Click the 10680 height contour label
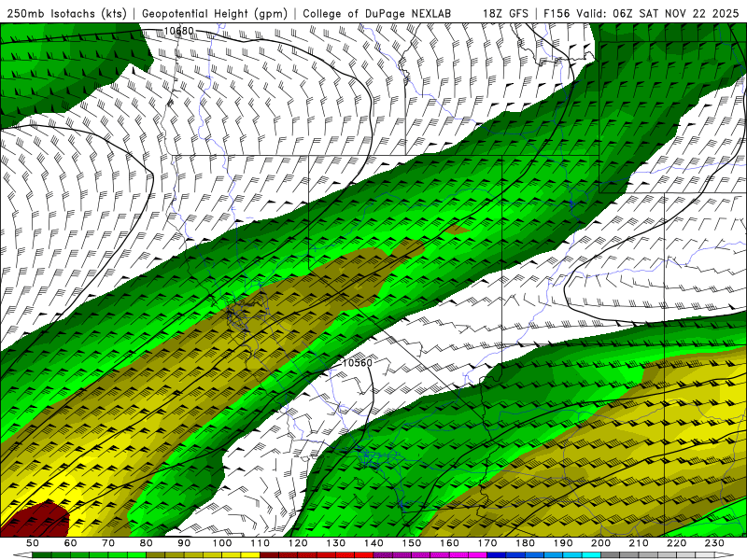Image resolution: width=747 pixels, height=560 pixels. [178, 32]
